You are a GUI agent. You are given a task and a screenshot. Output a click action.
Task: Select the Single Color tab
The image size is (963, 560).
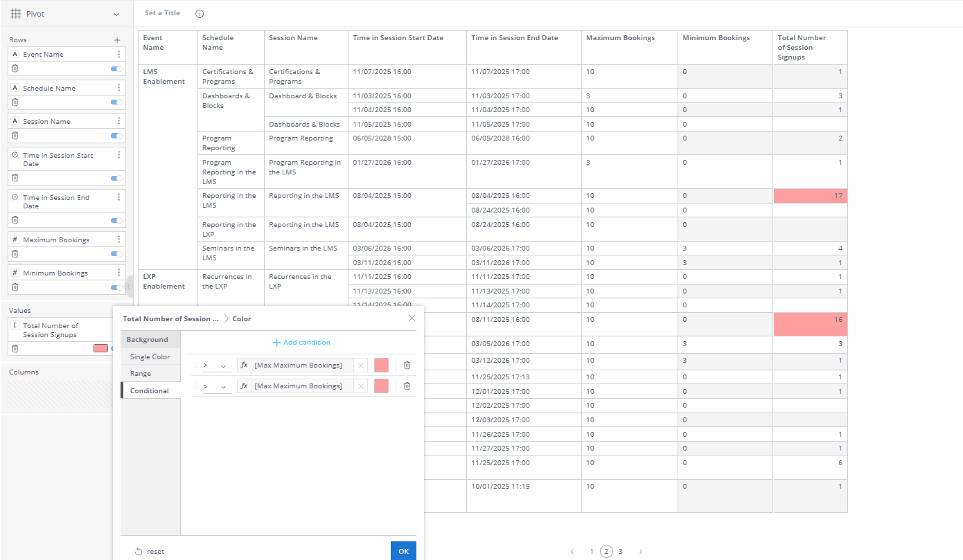[150, 356]
